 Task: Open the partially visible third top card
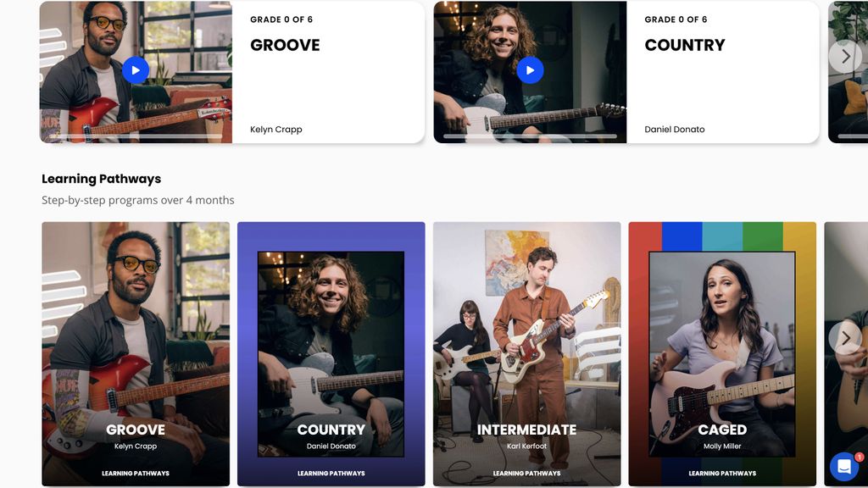(848, 72)
